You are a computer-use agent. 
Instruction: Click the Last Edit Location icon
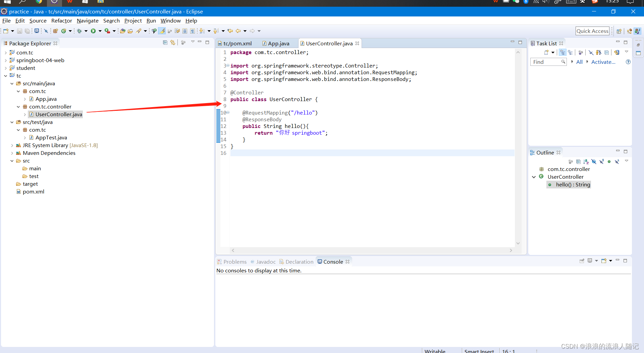230,31
